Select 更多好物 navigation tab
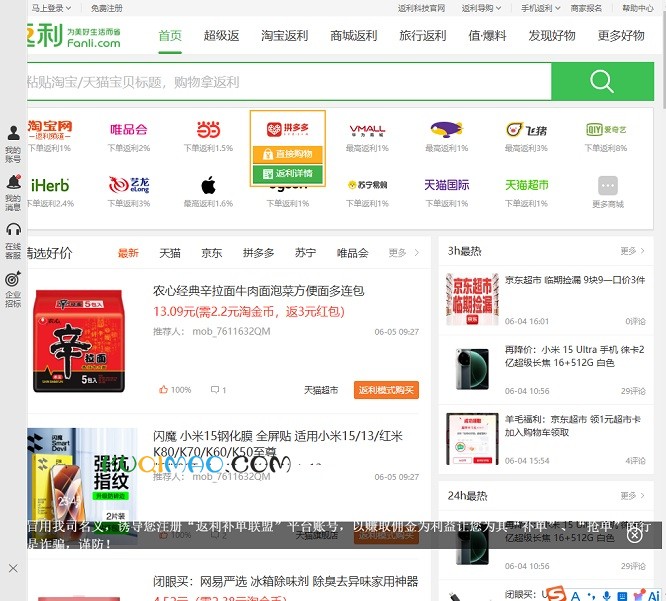The width and height of the screenshot is (666, 601). (x=621, y=36)
